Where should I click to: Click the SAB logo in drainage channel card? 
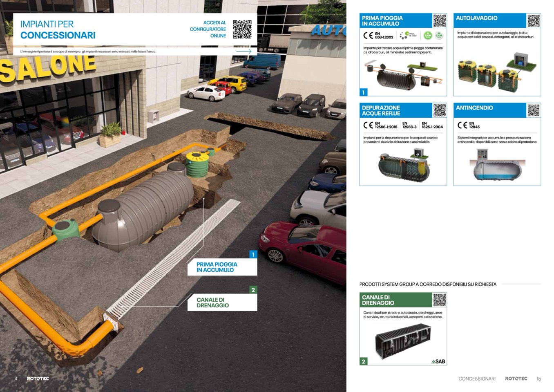(x=438, y=361)
